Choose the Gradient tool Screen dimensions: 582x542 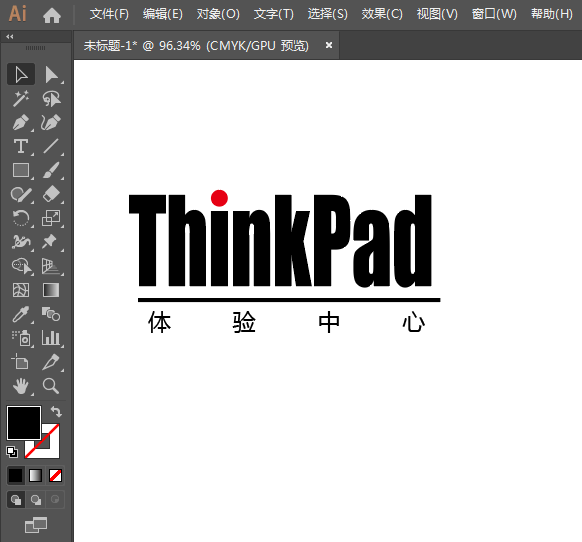pyautogui.click(x=51, y=290)
